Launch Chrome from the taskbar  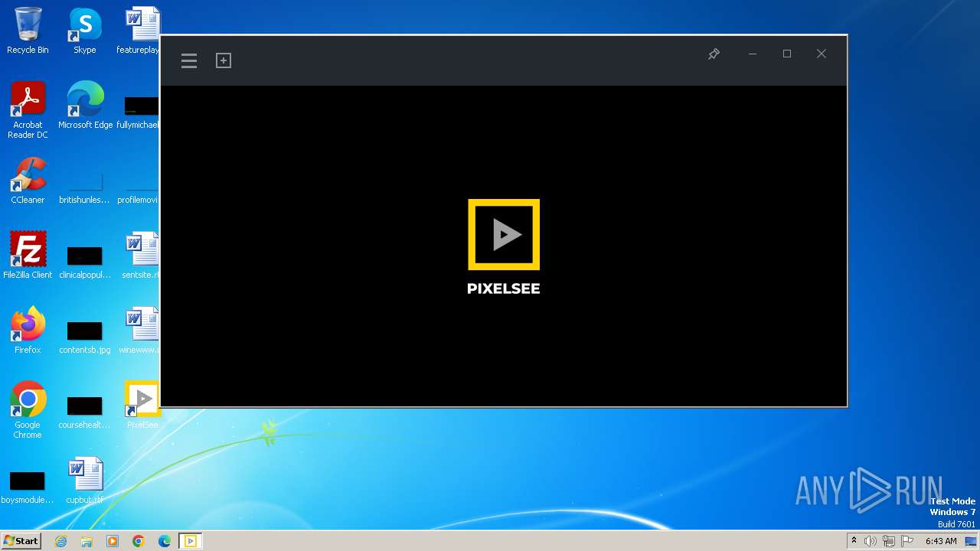tap(139, 541)
